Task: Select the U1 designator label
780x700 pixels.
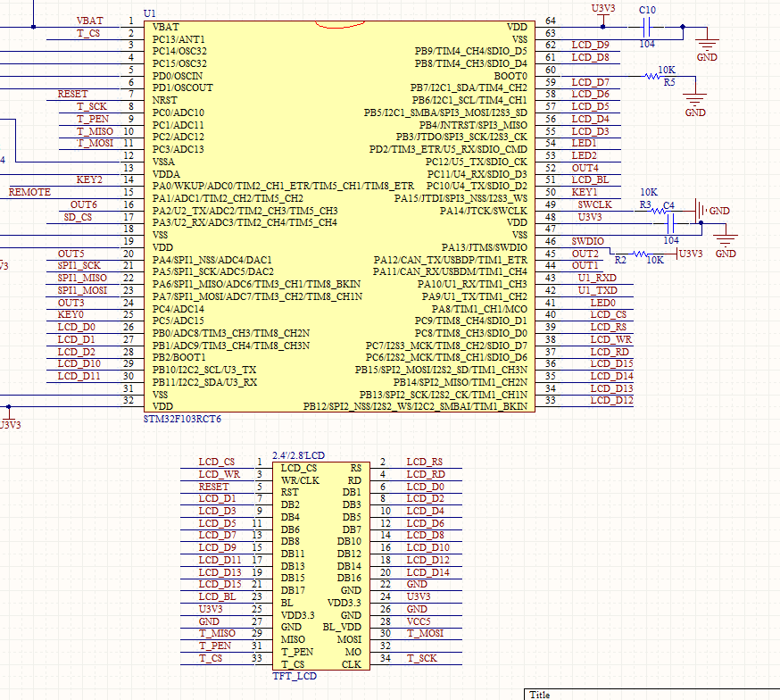Action: coord(149,13)
